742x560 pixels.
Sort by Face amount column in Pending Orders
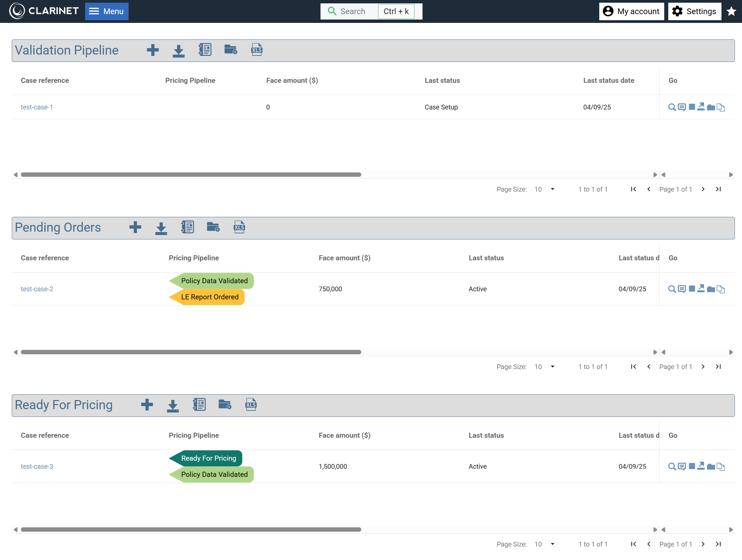344,258
